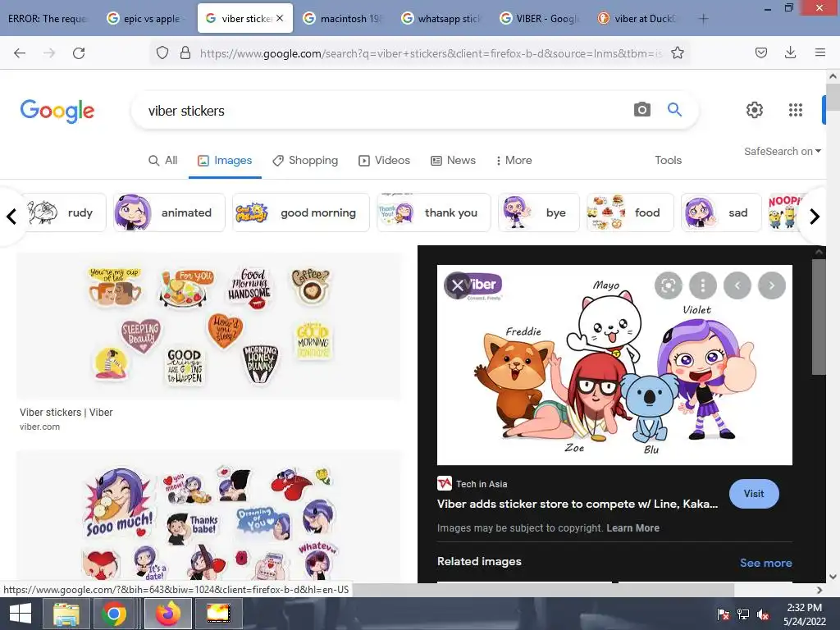
Task: Open a new browser tab with plus
Action: click(x=703, y=19)
